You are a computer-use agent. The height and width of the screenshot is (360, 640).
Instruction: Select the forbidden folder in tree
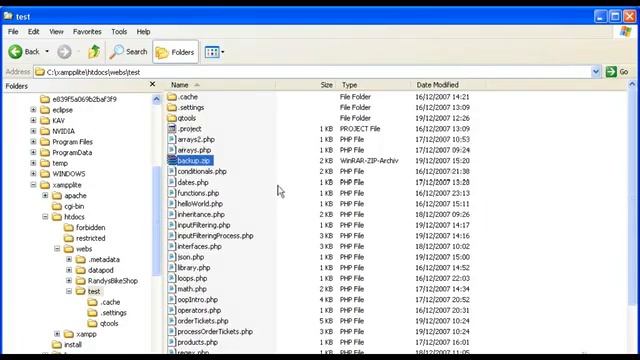point(91,227)
